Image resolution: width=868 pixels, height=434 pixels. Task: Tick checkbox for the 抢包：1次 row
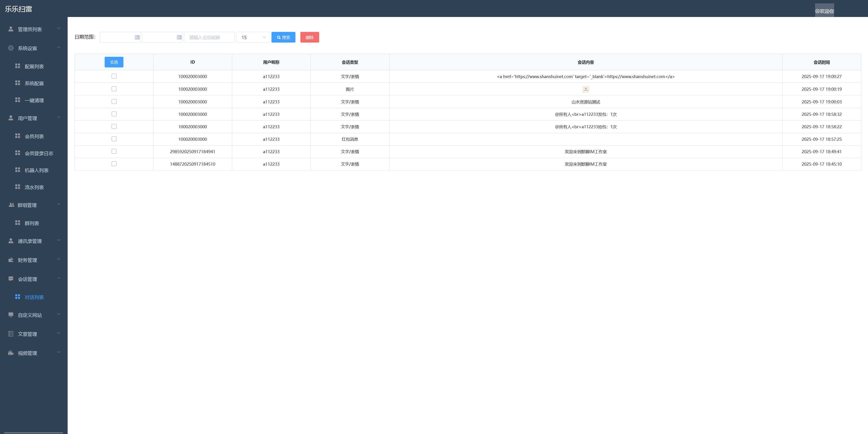click(x=114, y=126)
